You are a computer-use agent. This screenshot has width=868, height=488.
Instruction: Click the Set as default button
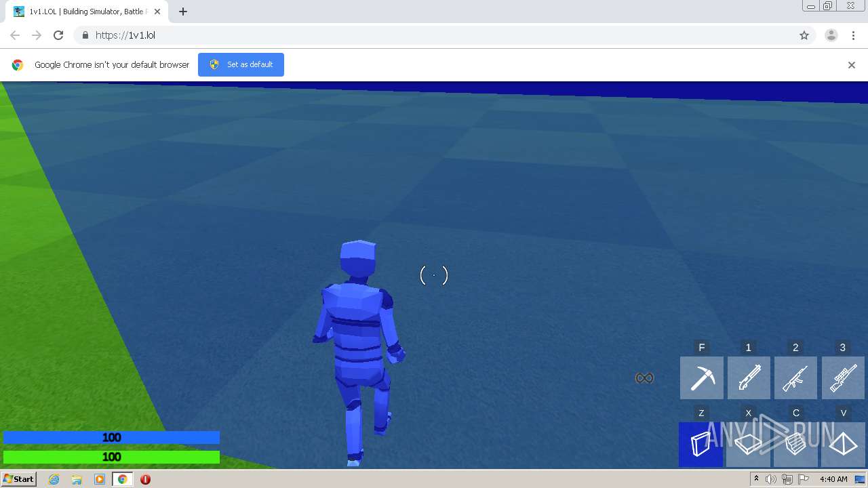(x=241, y=64)
